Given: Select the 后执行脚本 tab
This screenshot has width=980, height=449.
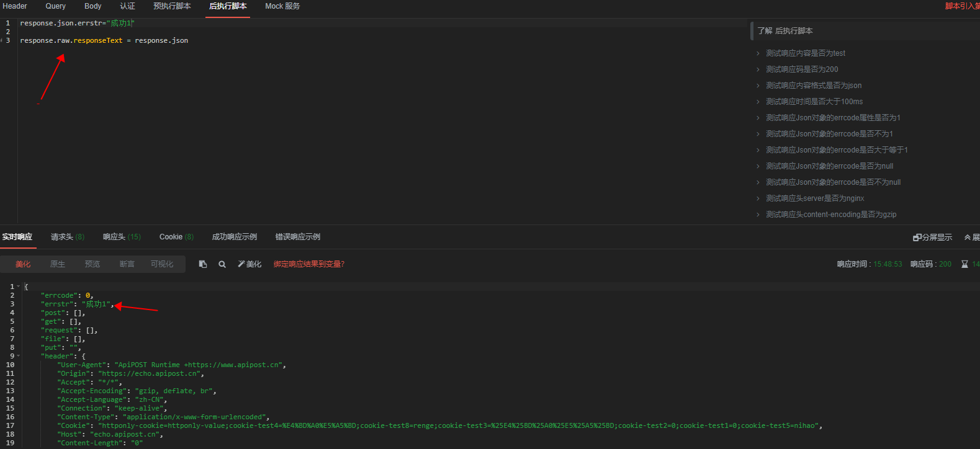Looking at the screenshot, I should click(x=228, y=6).
